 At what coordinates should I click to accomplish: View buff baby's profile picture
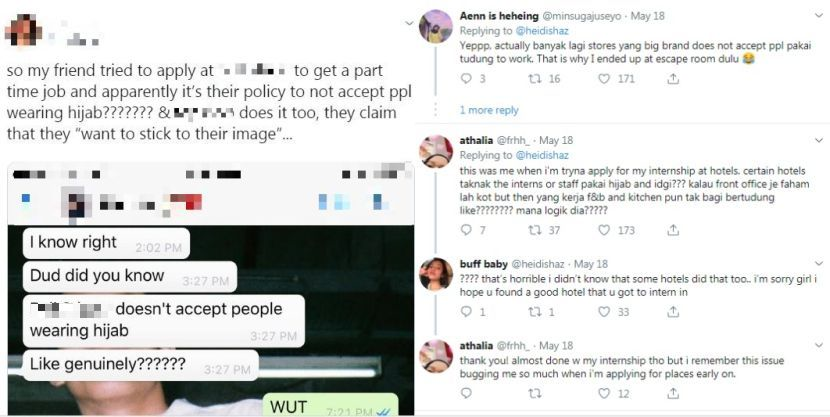pyautogui.click(x=436, y=274)
